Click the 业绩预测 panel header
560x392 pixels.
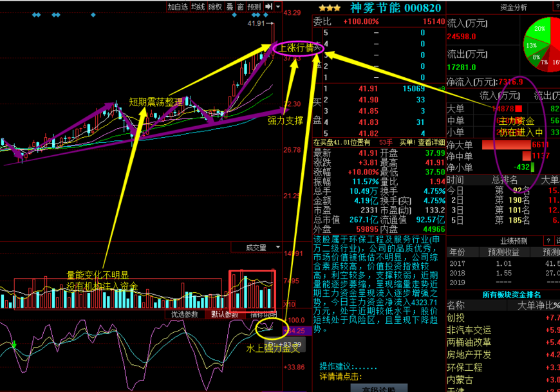click(x=514, y=241)
